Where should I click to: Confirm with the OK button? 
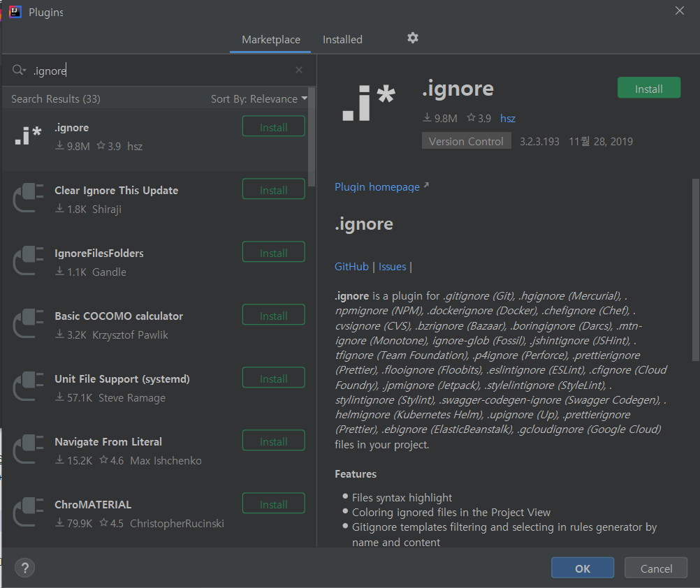coord(582,568)
